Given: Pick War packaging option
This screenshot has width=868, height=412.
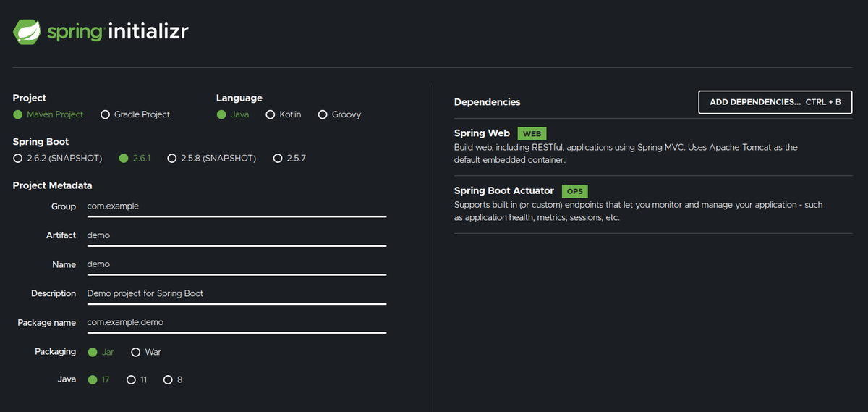Looking at the screenshot, I should tap(146, 352).
